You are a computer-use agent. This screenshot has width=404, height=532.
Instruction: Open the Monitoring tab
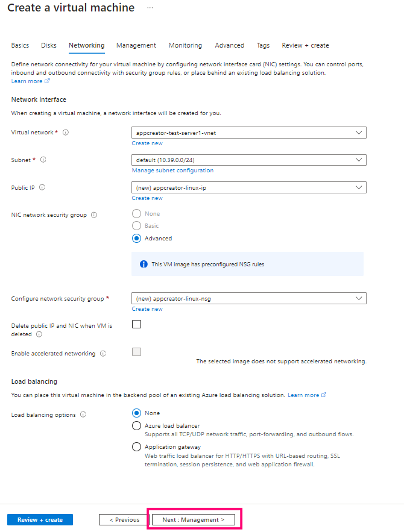(x=185, y=45)
